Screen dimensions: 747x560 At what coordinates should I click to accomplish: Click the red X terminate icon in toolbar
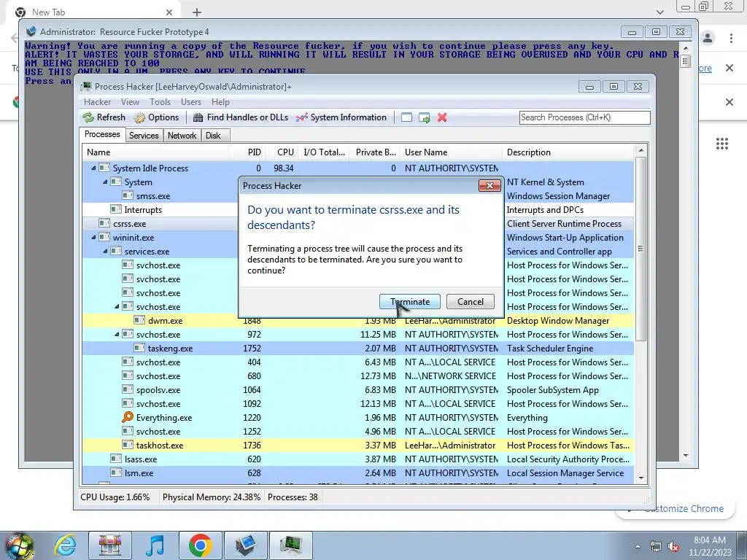pos(442,117)
